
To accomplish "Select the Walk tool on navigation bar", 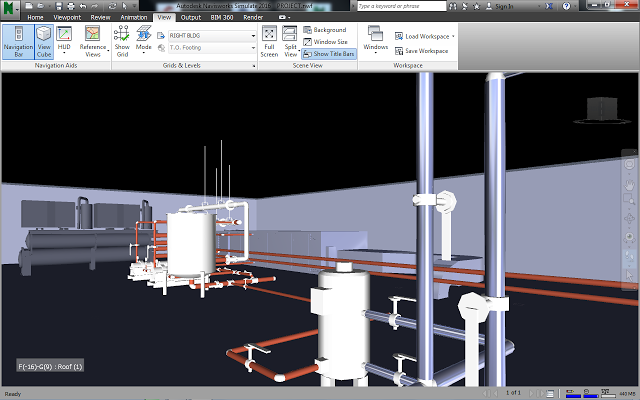I will click(629, 256).
